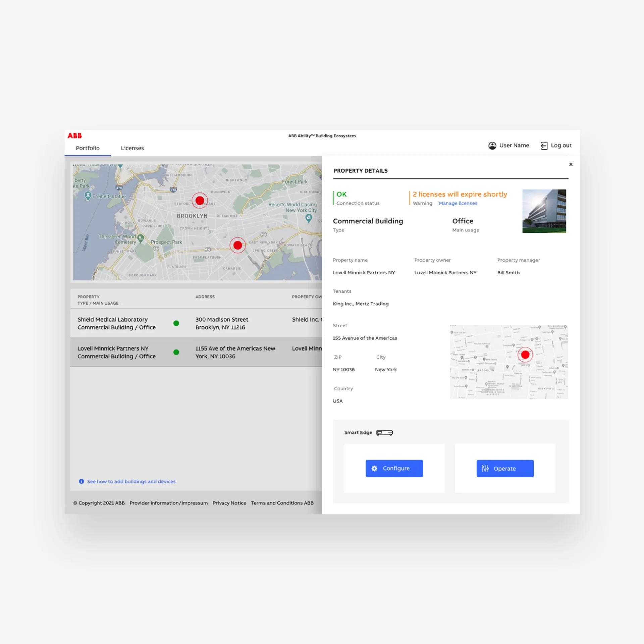Click the info icon beside add buildings help
This screenshot has height=644, width=644.
(81, 481)
